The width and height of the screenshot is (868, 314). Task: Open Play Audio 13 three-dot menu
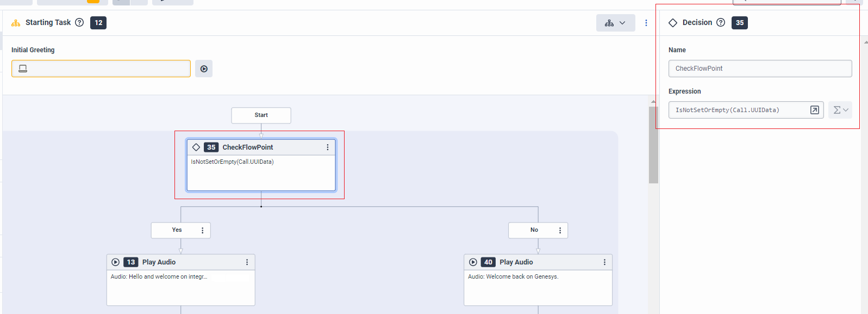[247, 262]
